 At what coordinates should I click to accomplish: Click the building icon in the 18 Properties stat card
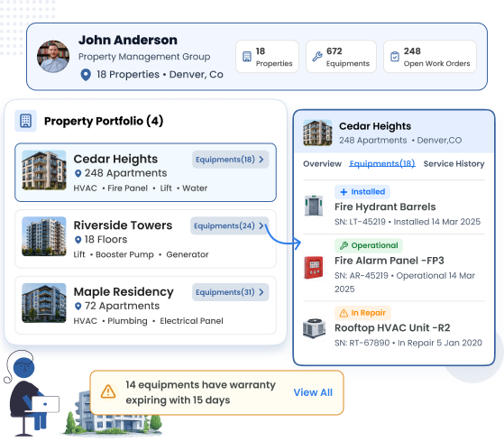246,57
